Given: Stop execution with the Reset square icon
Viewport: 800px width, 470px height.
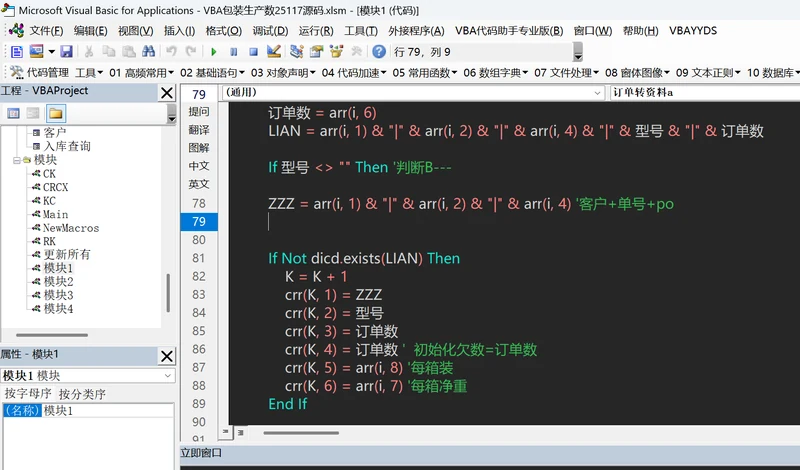Looking at the screenshot, I should click(254, 52).
